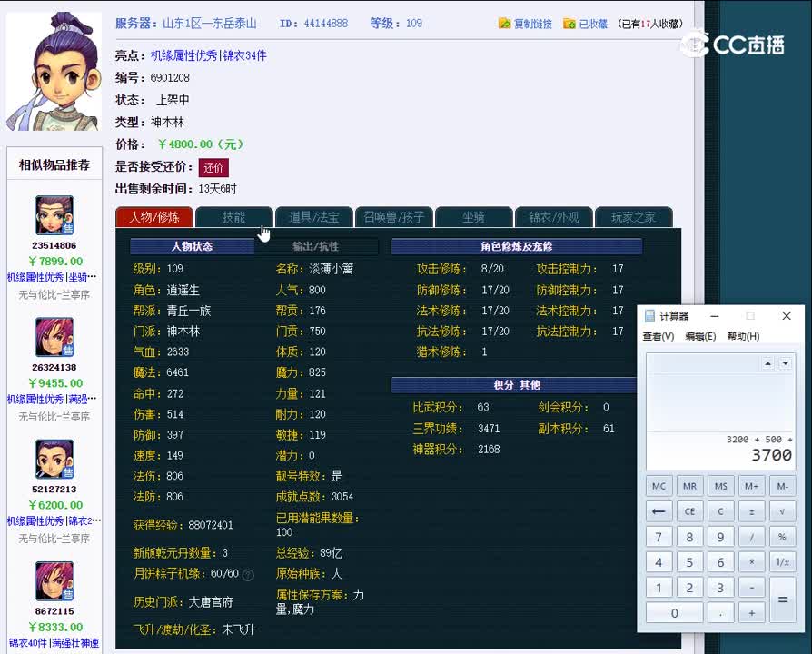Click calculator MS memory store button
The height and width of the screenshot is (654, 812).
click(721, 486)
